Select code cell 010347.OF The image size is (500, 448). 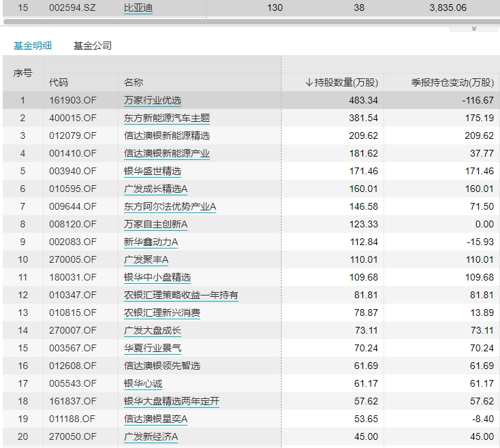coord(73,295)
